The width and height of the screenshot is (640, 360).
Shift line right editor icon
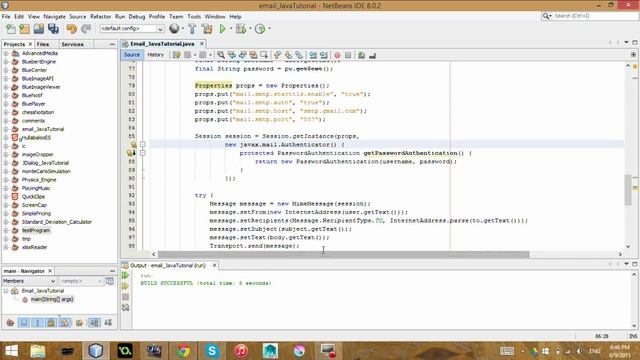tap(324, 55)
